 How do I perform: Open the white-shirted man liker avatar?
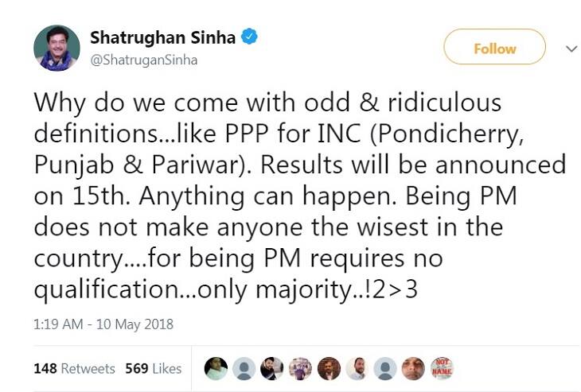[357, 367]
